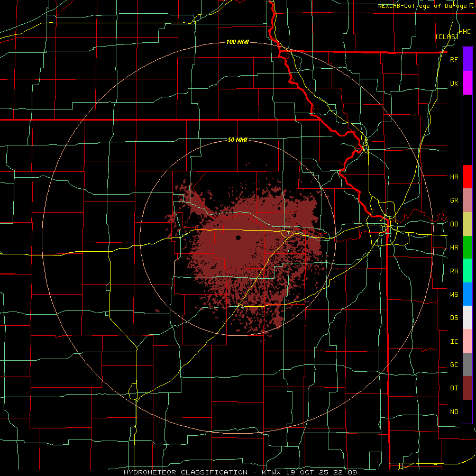
Task: Click the DS white legend swatch
Action: coord(467,317)
